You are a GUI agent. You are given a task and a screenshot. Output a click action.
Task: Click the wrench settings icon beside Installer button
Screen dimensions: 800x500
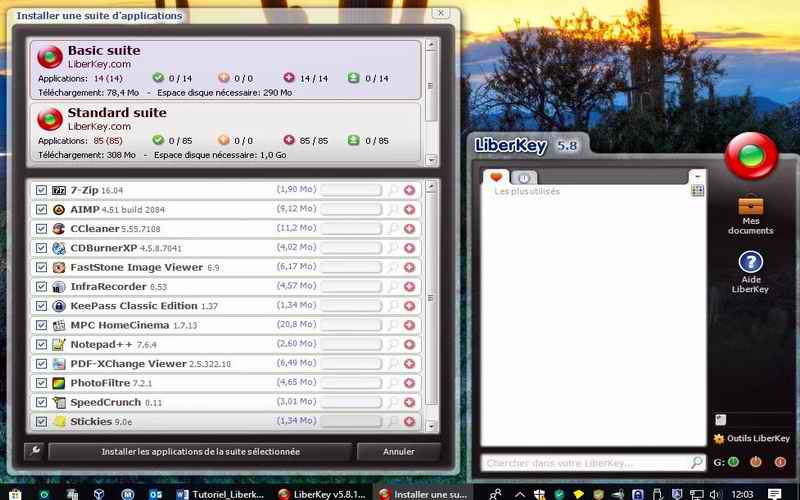coord(34,452)
